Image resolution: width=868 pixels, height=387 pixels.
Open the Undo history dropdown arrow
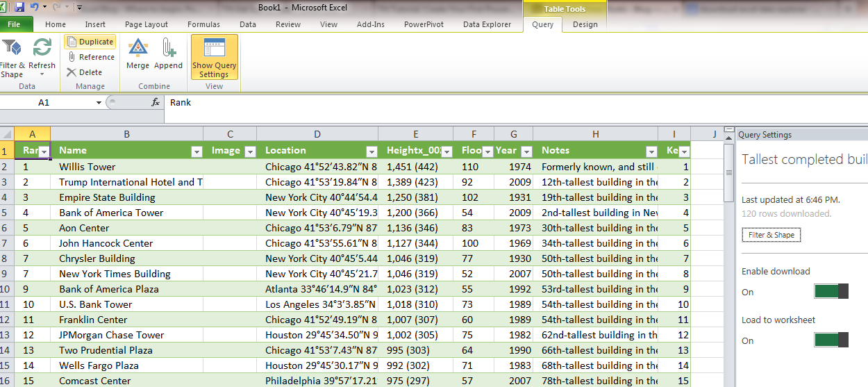coord(44,7)
